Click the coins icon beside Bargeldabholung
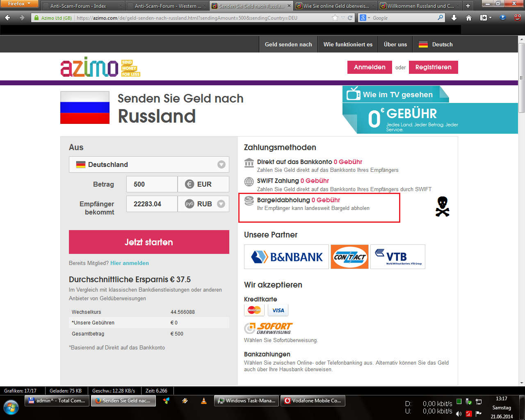This screenshot has height=420, width=525. [x=249, y=201]
